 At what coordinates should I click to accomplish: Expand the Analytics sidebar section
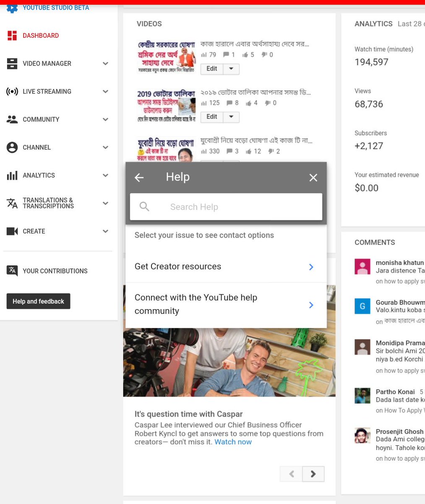tap(106, 175)
